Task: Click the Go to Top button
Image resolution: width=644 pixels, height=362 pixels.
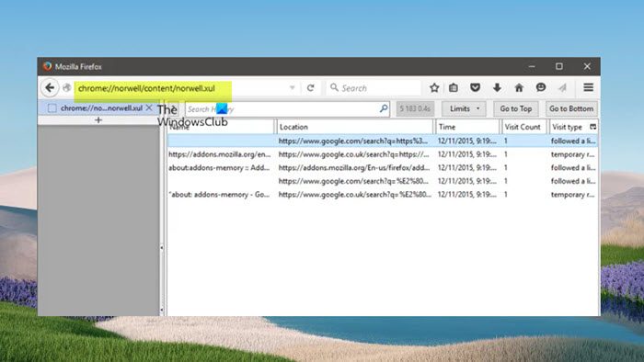Action: [x=516, y=108]
